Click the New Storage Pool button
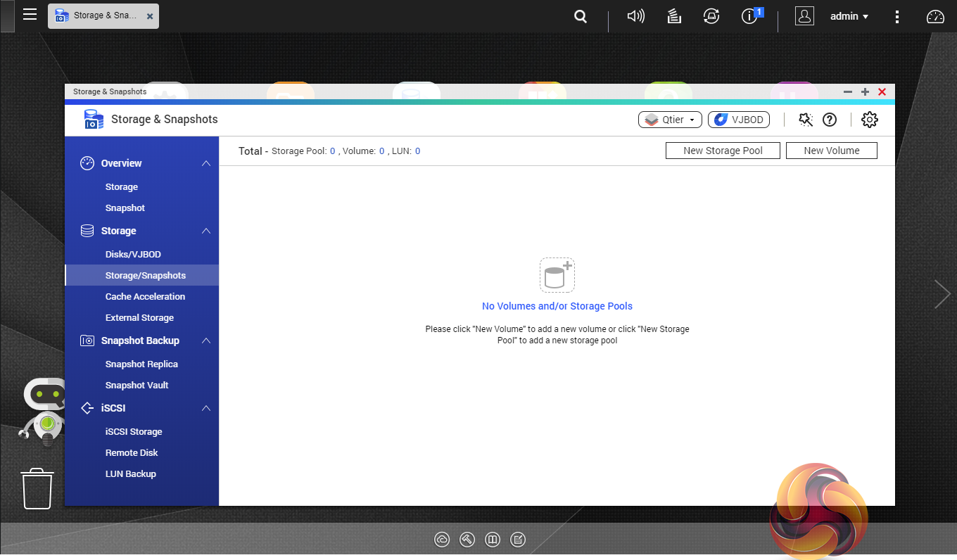Image resolution: width=957 pixels, height=560 pixels. point(723,151)
